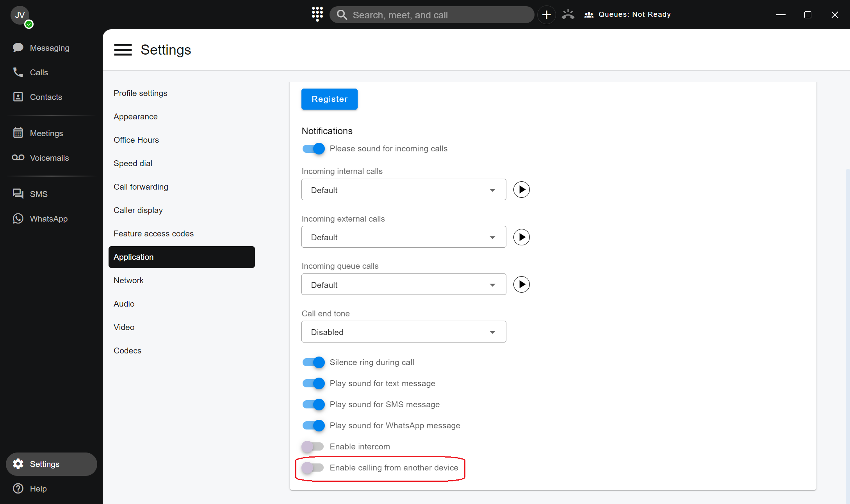Open WhatsApp from the sidebar
The width and height of the screenshot is (850, 504).
click(x=48, y=219)
